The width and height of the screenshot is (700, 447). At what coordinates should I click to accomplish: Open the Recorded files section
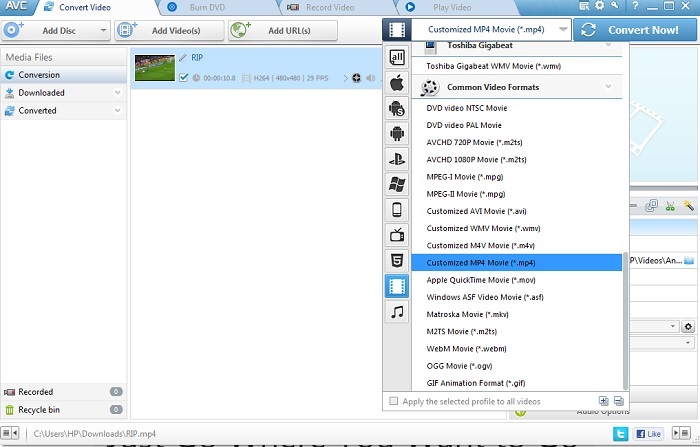pos(64,392)
